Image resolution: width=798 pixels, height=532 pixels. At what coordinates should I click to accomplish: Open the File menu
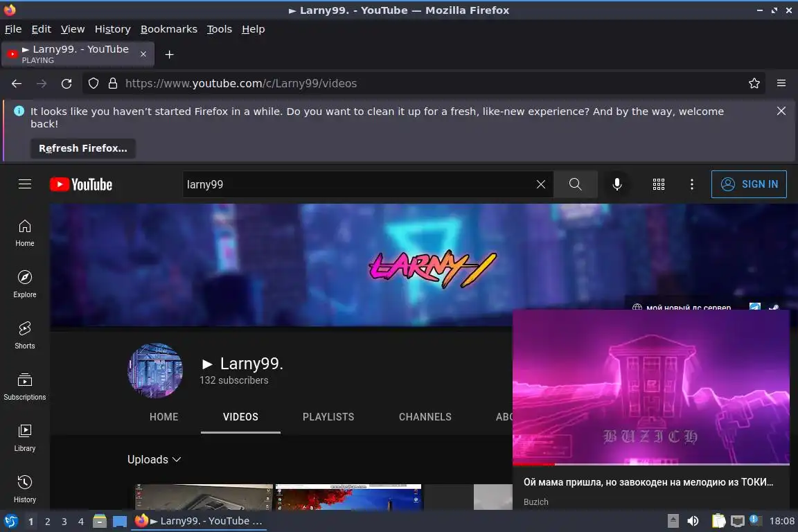point(13,29)
